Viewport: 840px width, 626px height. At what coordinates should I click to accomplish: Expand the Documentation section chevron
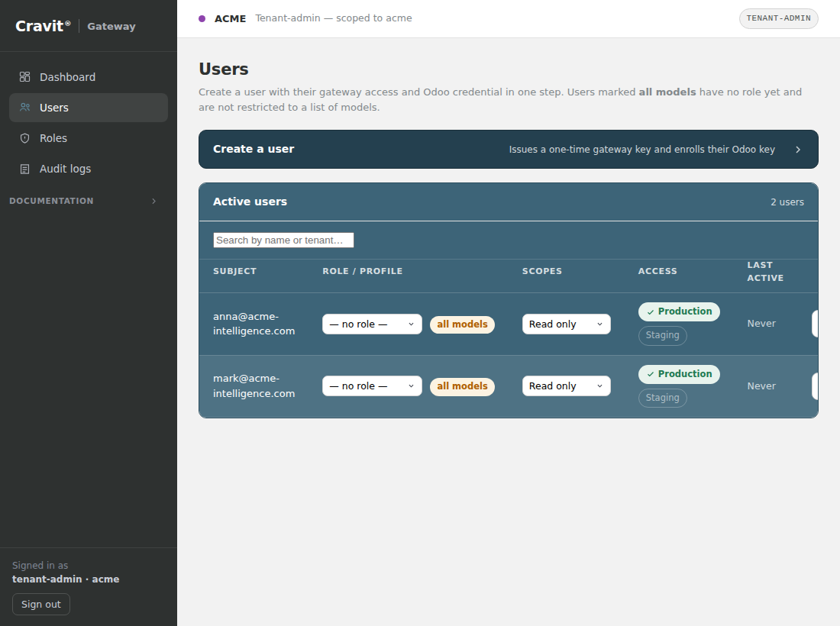pos(153,201)
